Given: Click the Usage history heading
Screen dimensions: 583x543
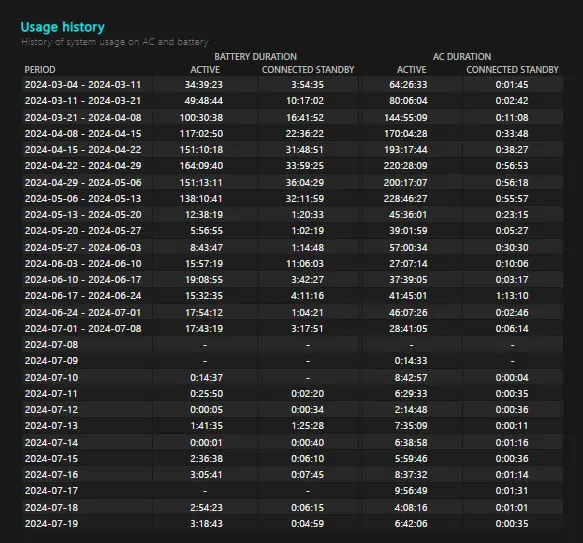Looking at the screenshot, I should pos(62,27).
